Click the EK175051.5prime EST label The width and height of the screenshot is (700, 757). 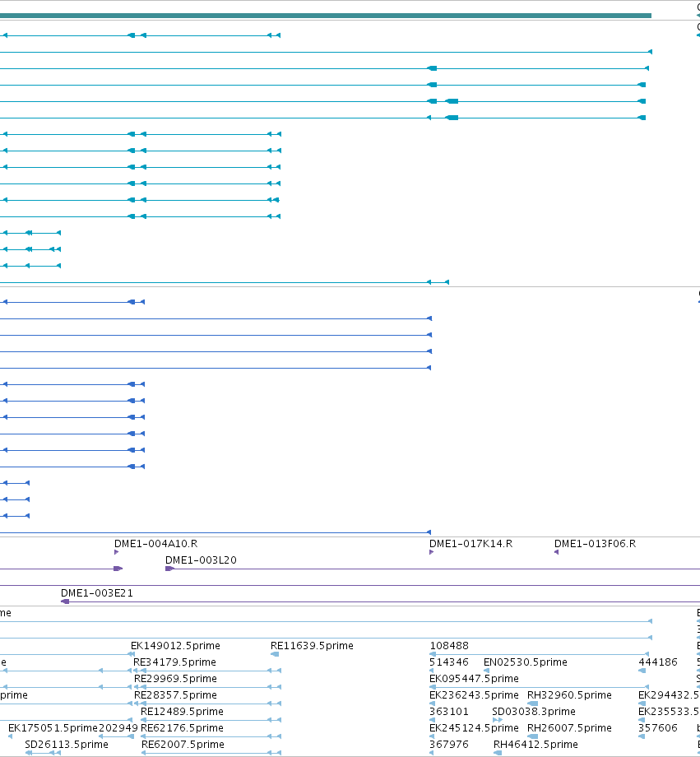[x=53, y=727]
